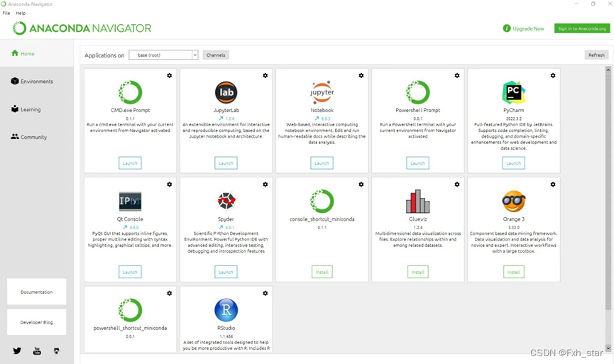Click the RStudio title text
The width and height of the screenshot is (614, 364).
226,328
